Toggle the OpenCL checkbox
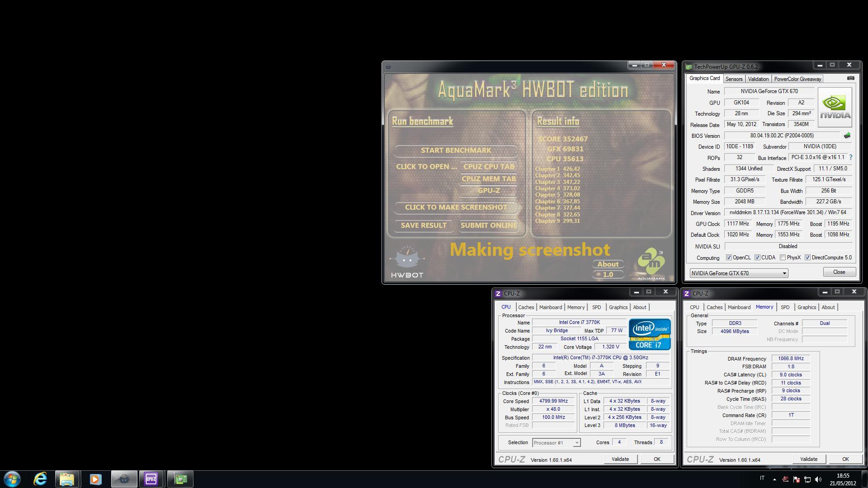The height and width of the screenshot is (488, 868). tap(729, 258)
